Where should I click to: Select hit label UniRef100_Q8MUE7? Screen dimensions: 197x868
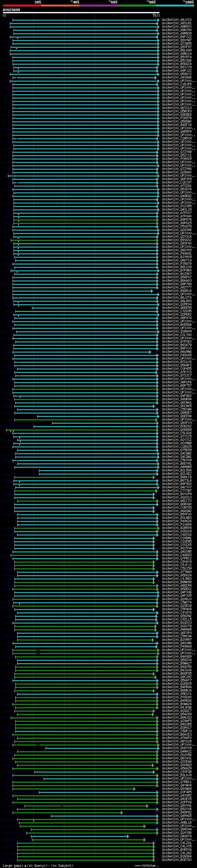tap(177, 412)
